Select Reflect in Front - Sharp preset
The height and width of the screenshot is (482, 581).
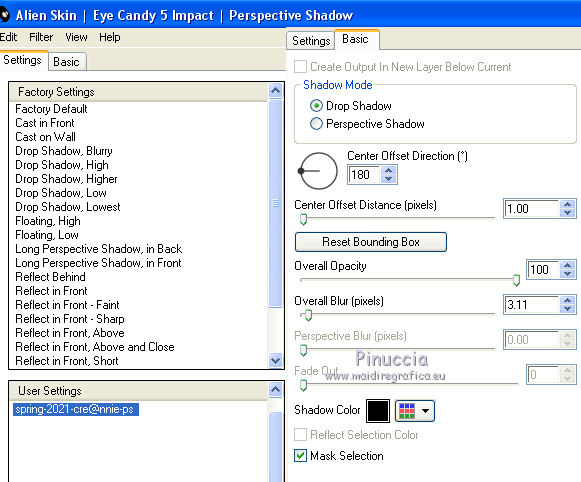pyautogui.click(x=70, y=319)
